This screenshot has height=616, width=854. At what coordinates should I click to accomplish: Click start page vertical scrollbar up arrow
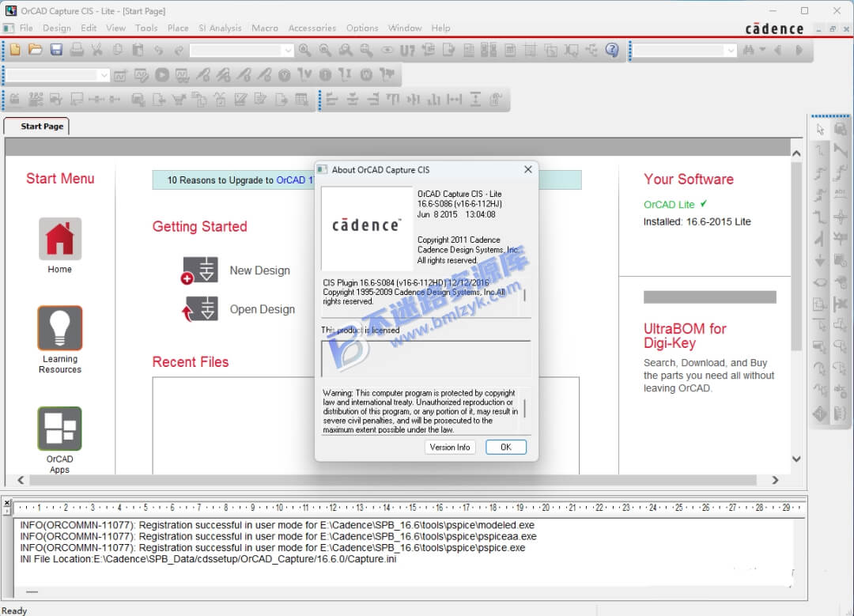coord(796,154)
